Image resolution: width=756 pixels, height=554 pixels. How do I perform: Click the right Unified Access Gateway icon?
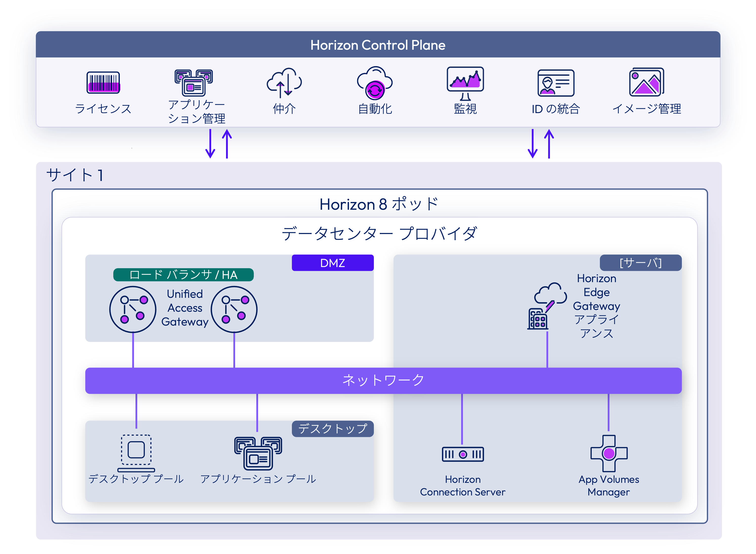[234, 309]
